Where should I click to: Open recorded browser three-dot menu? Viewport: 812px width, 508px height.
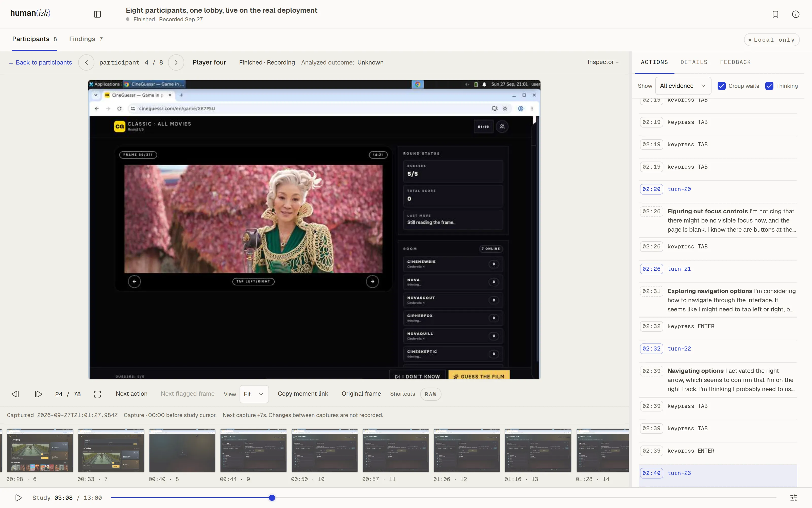tap(532, 108)
